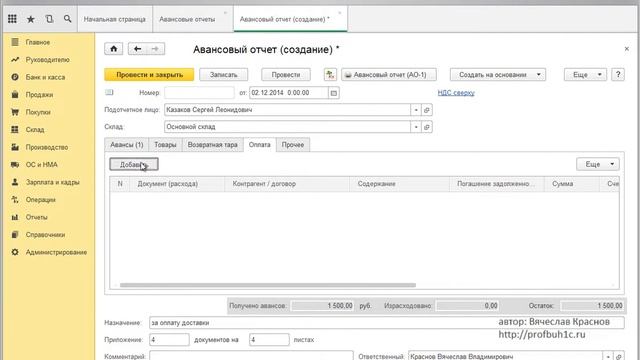Screen dimensions: 640x360
Task: Click Записать button
Action: [224, 75]
